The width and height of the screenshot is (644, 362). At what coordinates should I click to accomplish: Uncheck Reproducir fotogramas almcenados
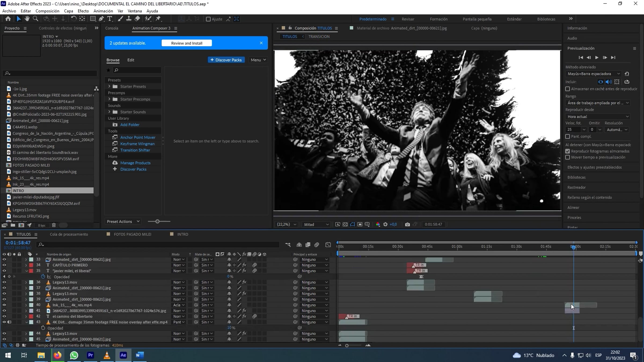[x=568, y=151]
